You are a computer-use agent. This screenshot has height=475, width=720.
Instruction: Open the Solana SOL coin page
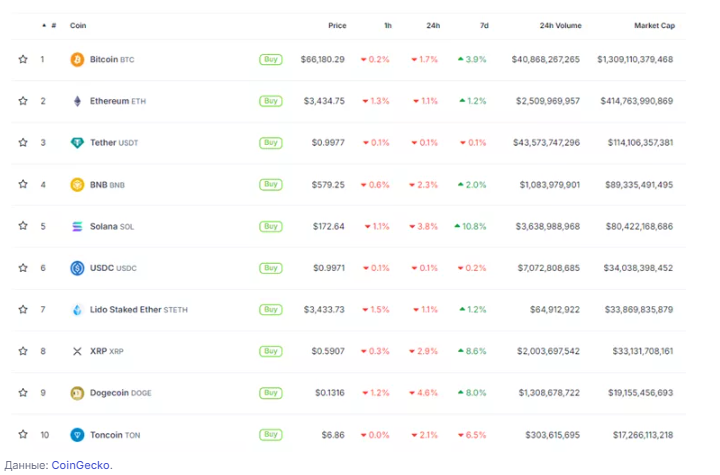112,226
